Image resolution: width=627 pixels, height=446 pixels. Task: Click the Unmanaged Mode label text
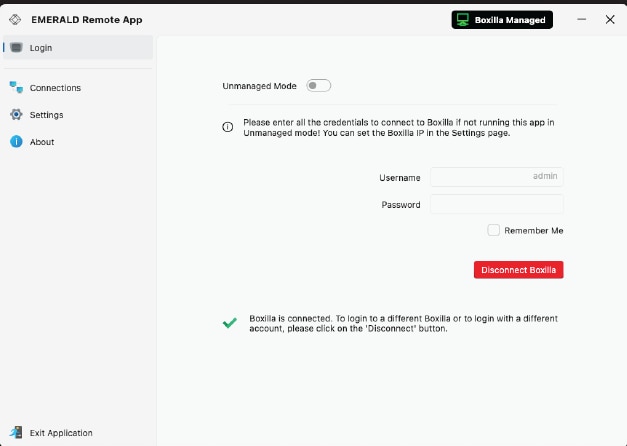coord(260,86)
